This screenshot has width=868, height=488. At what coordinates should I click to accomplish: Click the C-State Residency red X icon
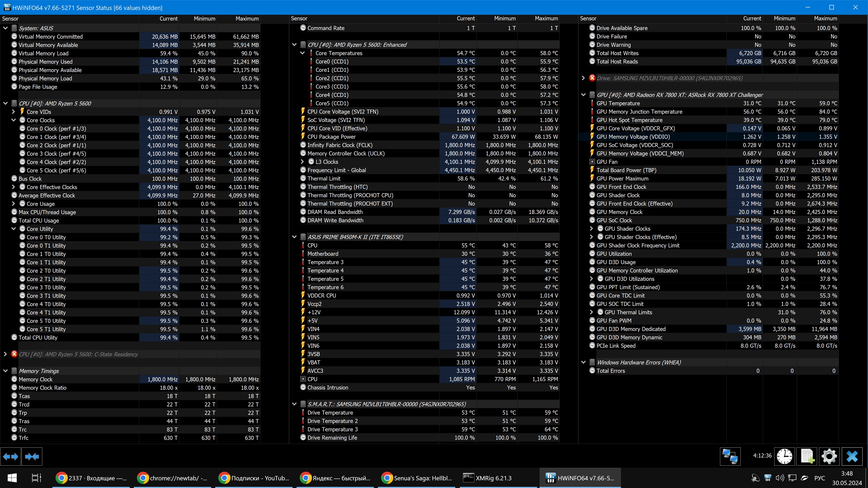coord(14,354)
